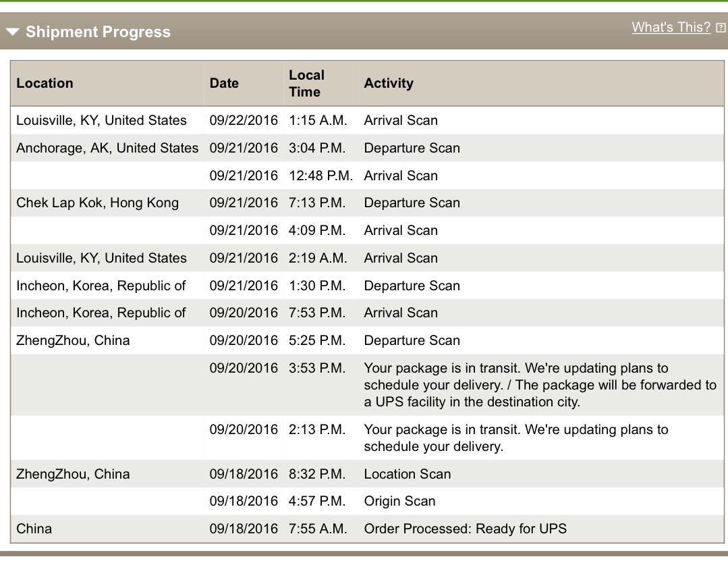
Task: Select the 1:30 P.M. Incheon departure time
Action: point(316,286)
